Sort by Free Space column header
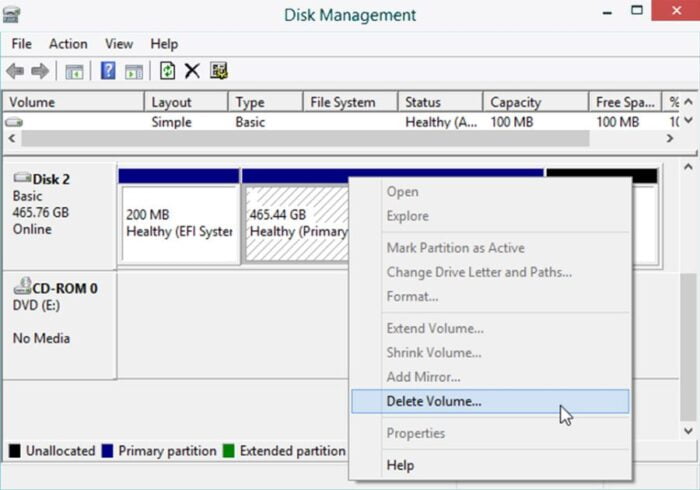 coord(625,102)
